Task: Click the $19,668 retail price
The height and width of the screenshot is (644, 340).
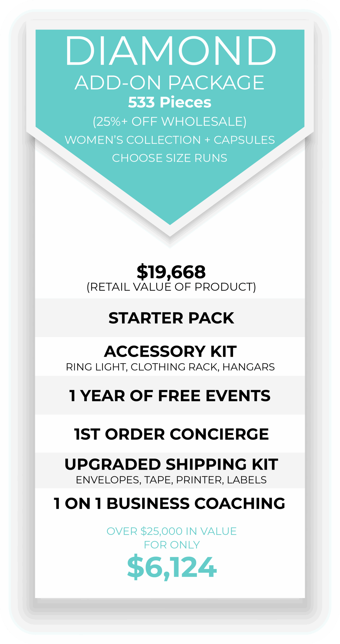Action: tap(171, 272)
